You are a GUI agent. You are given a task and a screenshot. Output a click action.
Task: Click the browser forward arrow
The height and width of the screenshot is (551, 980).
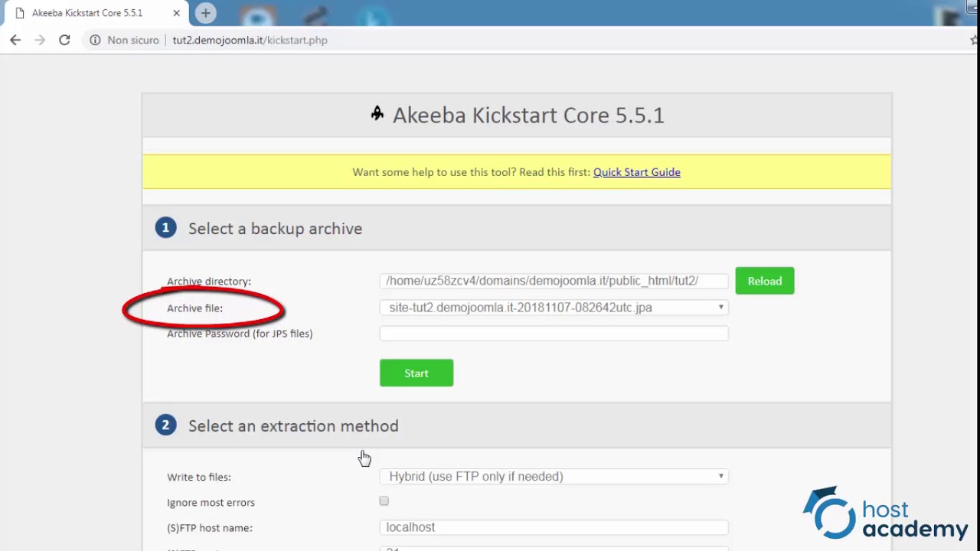tap(40, 40)
